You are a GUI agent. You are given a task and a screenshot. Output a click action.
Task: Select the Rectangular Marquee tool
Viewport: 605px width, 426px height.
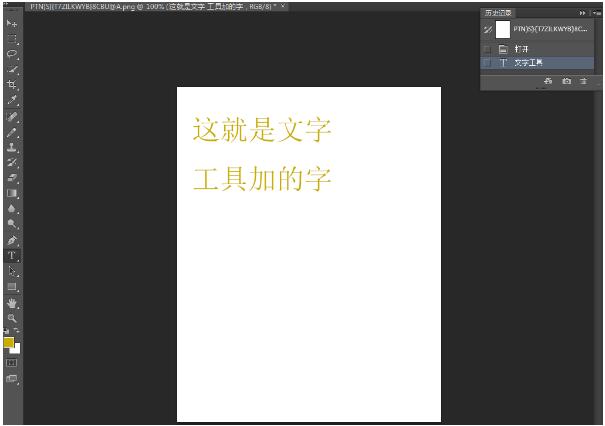pos(12,39)
